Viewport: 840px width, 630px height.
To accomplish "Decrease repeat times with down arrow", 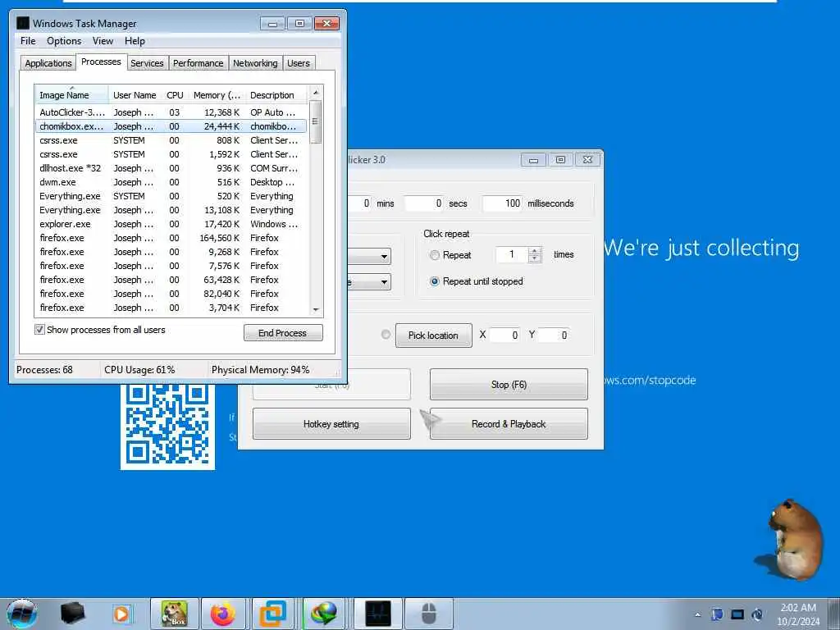I will click(x=534, y=258).
